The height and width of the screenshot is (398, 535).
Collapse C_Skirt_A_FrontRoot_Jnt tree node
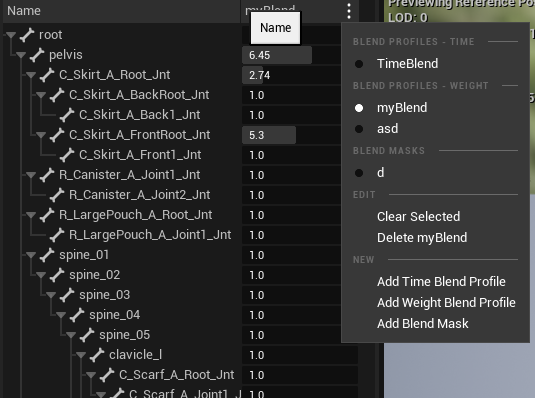(41, 135)
